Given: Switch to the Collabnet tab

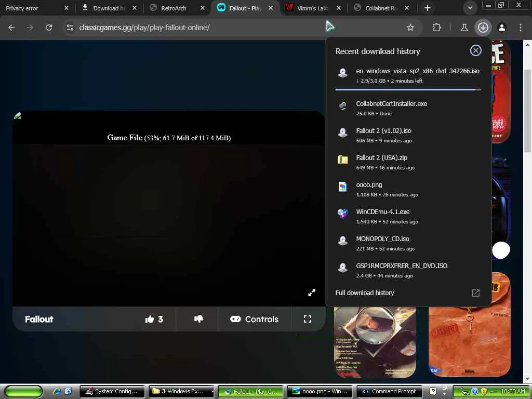Looking at the screenshot, I should pyautogui.click(x=381, y=8).
